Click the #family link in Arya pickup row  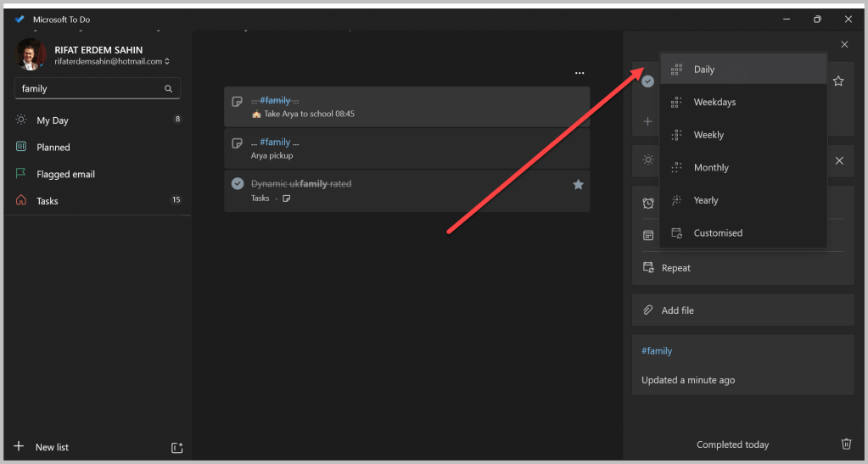coord(275,143)
